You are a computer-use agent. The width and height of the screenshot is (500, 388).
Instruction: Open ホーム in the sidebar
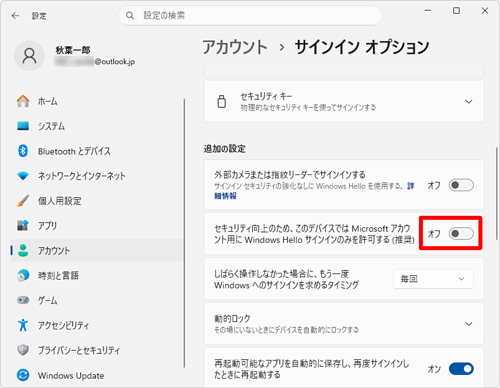point(97,101)
